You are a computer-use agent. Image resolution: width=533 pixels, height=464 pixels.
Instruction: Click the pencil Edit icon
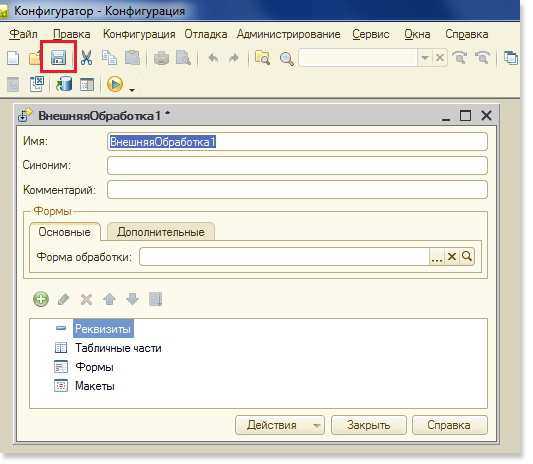point(64,299)
